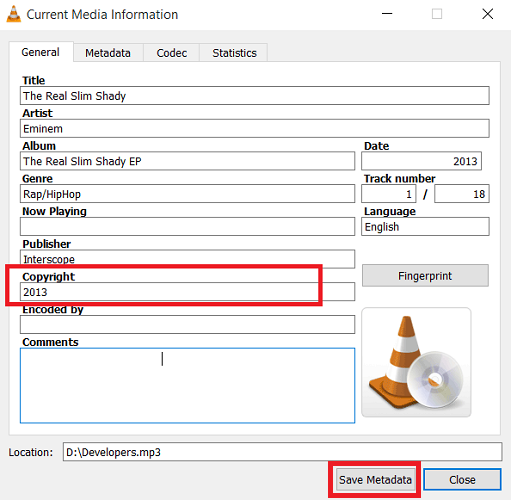511x500 pixels.
Task: Click the track number field showing 1
Action: click(389, 194)
